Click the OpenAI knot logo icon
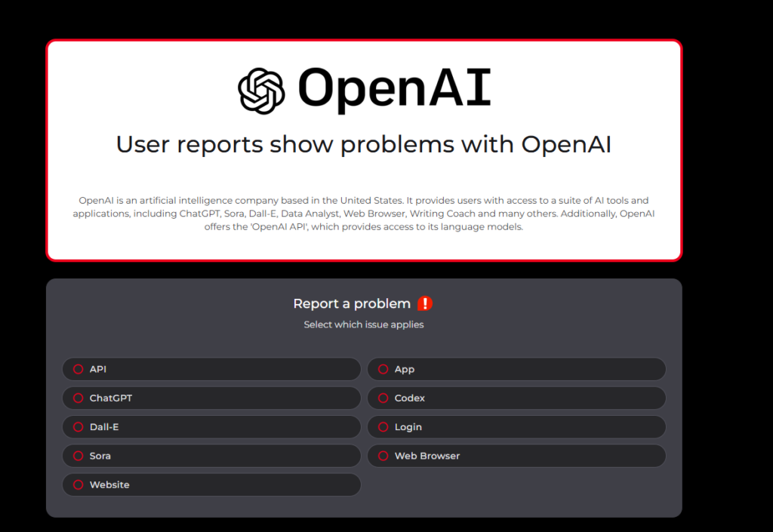This screenshot has height=532, width=773. [x=261, y=91]
